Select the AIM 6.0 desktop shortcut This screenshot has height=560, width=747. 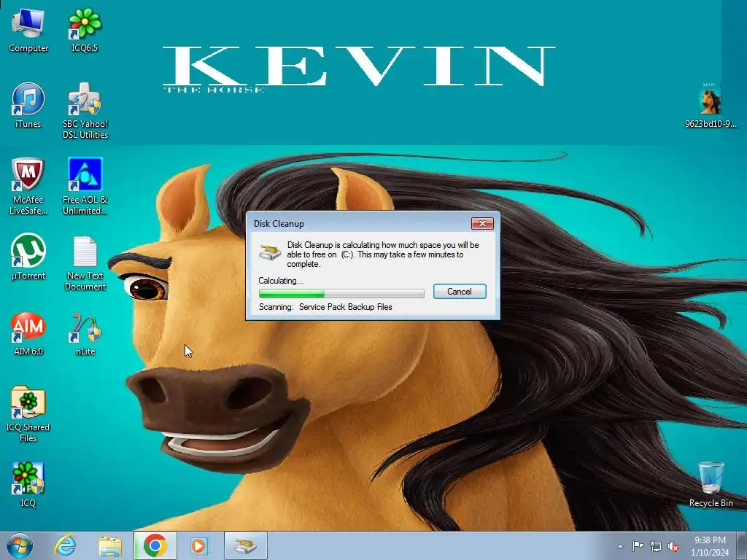click(28, 333)
